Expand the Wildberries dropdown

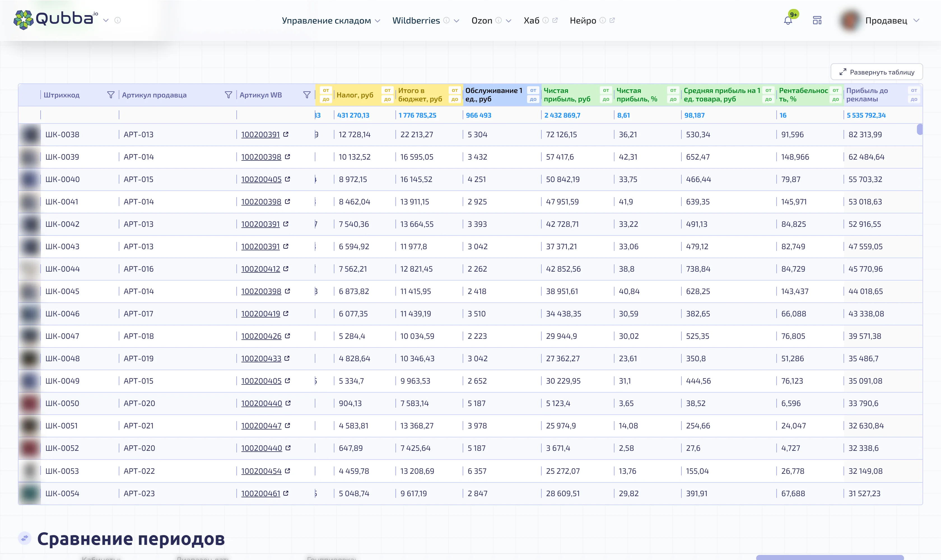tap(457, 21)
